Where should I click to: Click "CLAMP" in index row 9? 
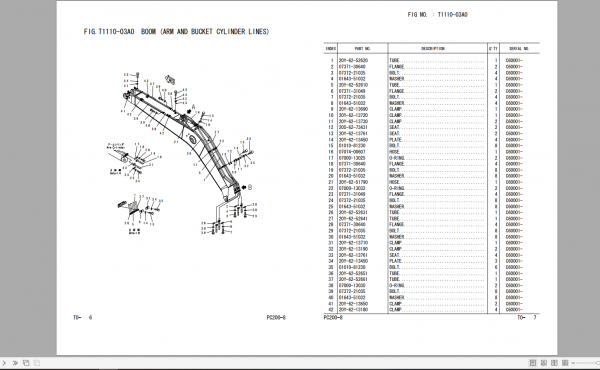point(396,109)
